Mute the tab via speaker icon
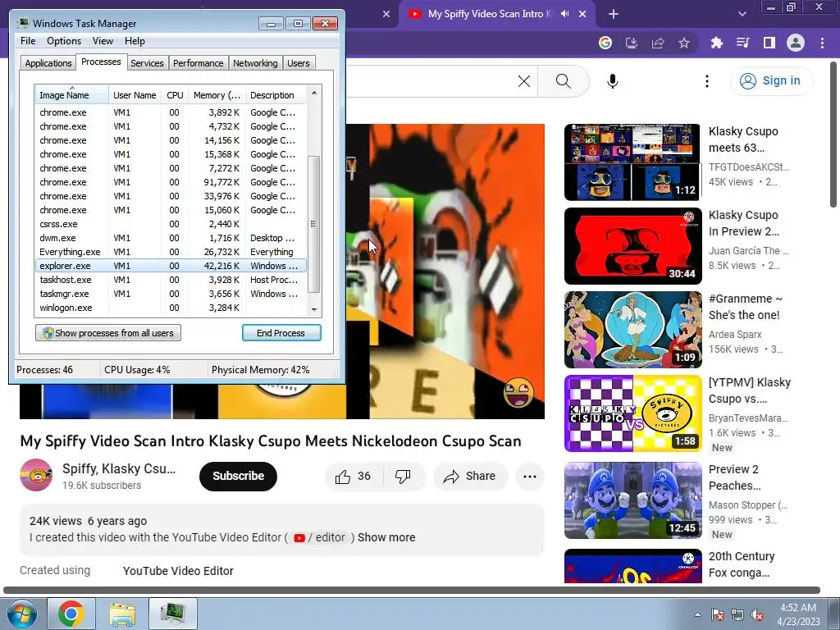This screenshot has width=840, height=630. (x=564, y=14)
